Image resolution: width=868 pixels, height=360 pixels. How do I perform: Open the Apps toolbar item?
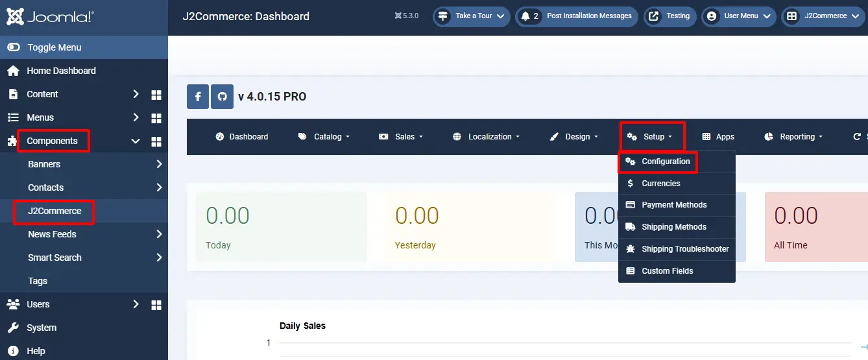718,137
